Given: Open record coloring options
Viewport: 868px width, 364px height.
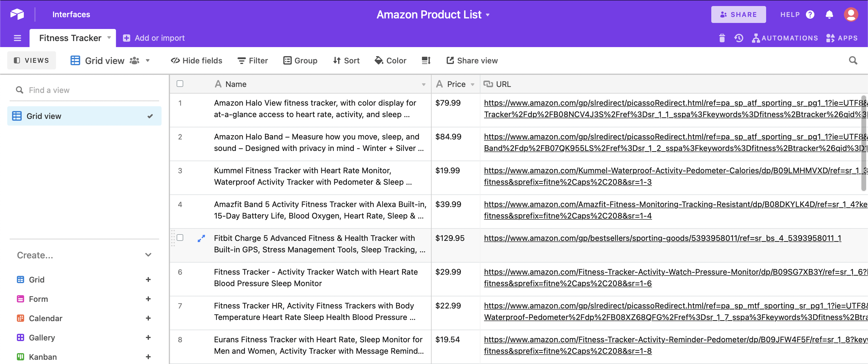Looking at the screenshot, I should (x=390, y=60).
